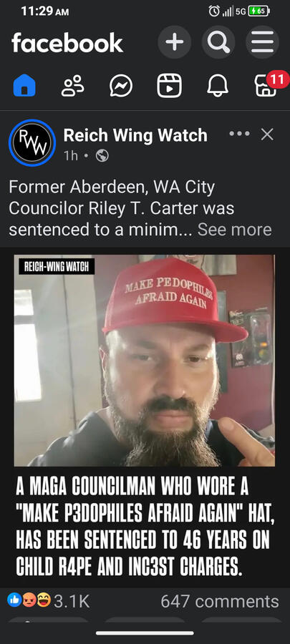Open the Facebook search magnifier
This screenshot has width=290, height=644.
pos(218,42)
